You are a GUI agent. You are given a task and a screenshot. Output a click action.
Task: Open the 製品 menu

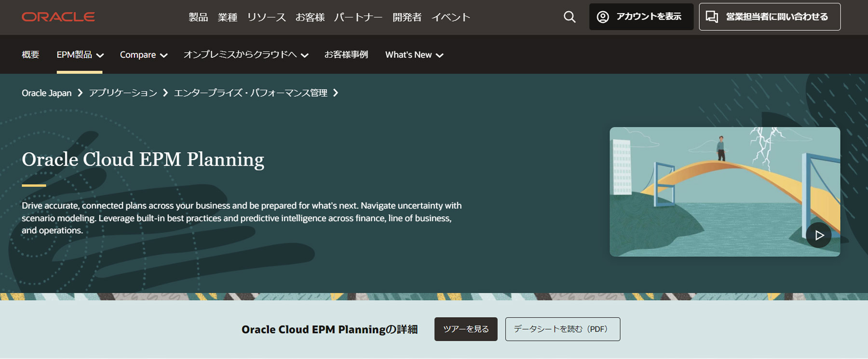(x=198, y=17)
